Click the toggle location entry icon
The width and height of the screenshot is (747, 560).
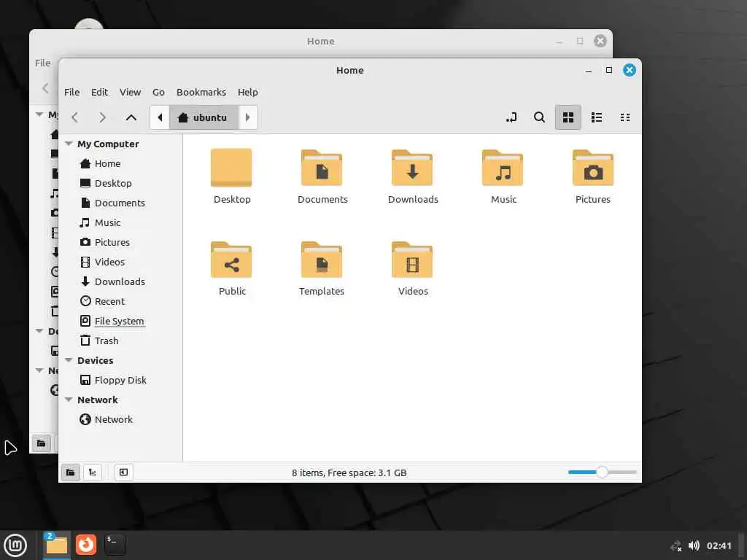[511, 117]
